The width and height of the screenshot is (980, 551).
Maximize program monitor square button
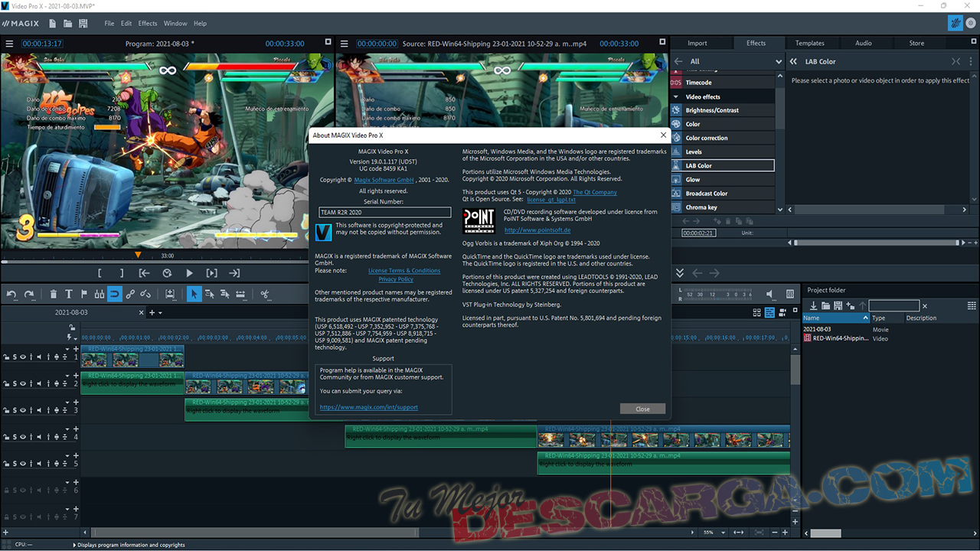[328, 43]
